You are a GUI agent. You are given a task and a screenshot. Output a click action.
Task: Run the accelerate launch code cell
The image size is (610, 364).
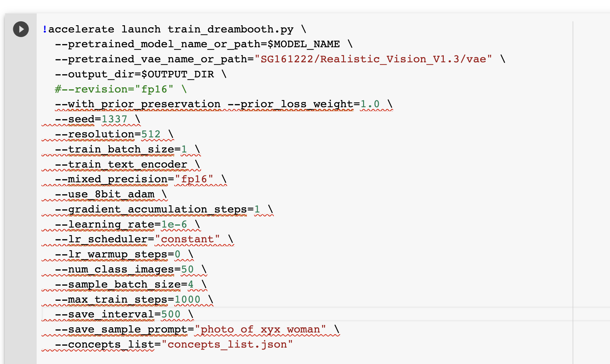(21, 29)
